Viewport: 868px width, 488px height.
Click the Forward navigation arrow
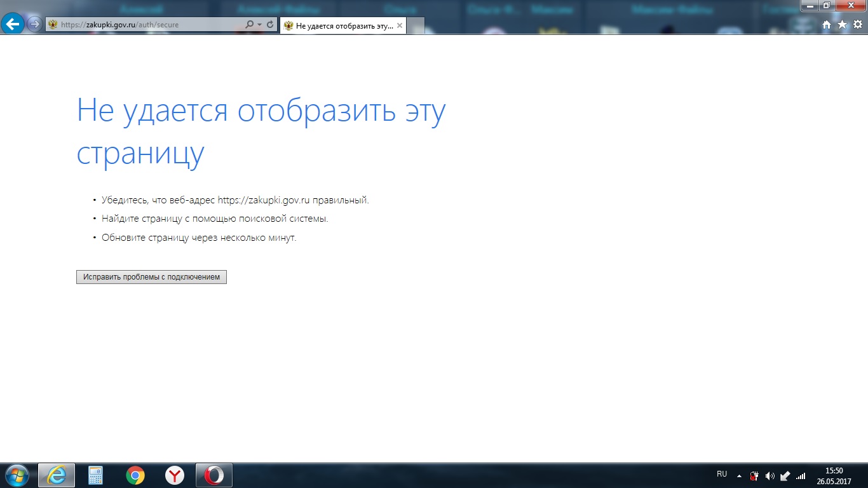click(34, 24)
